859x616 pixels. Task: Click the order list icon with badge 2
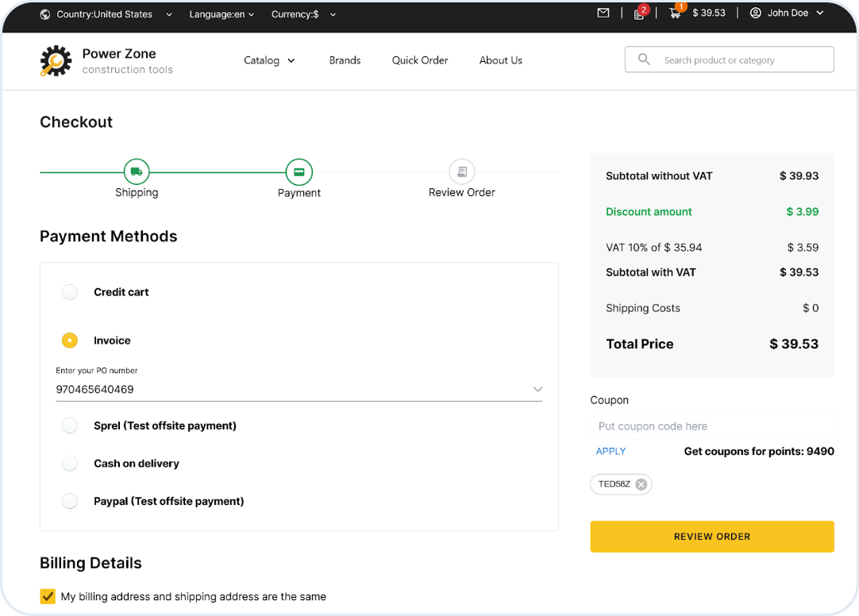(x=639, y=13)
